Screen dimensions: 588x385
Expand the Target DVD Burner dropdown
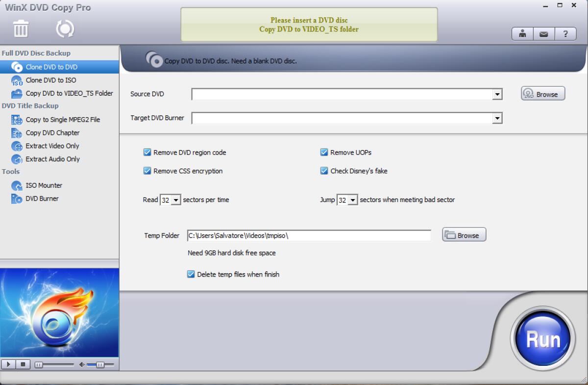497,118
